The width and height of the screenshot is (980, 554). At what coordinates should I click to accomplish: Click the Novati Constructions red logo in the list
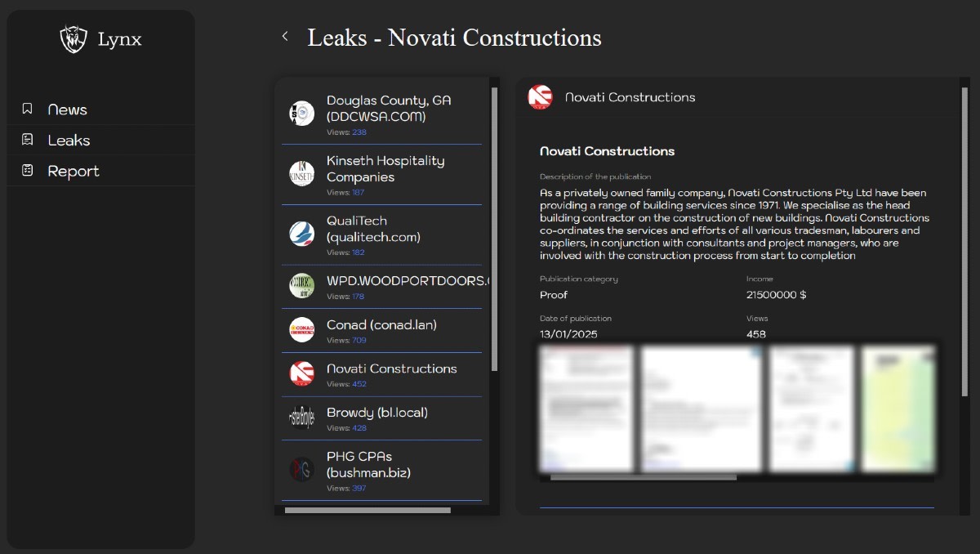pyautogui.click(x=301, y=374)
